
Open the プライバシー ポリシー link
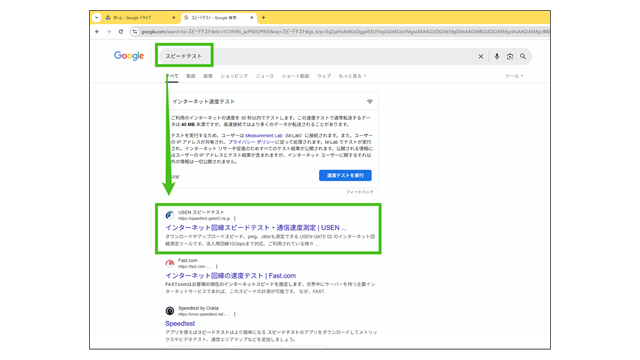[x=251, y=142]
